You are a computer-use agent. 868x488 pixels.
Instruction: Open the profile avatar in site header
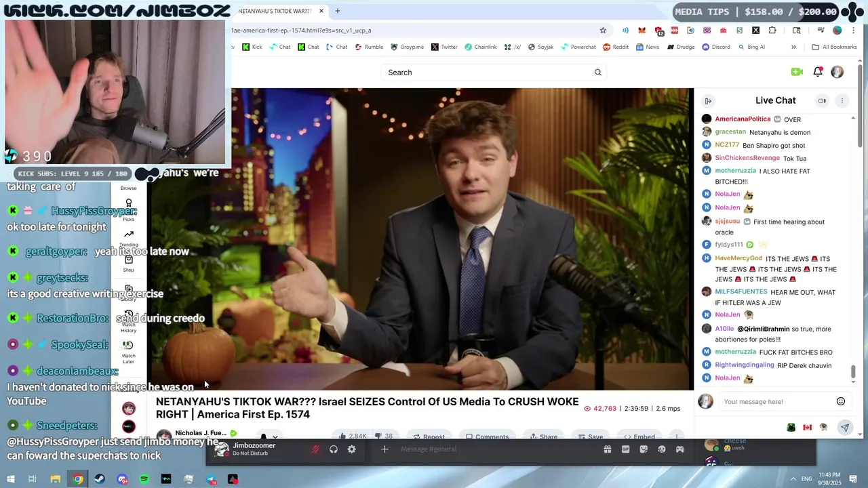click(837, 72)
